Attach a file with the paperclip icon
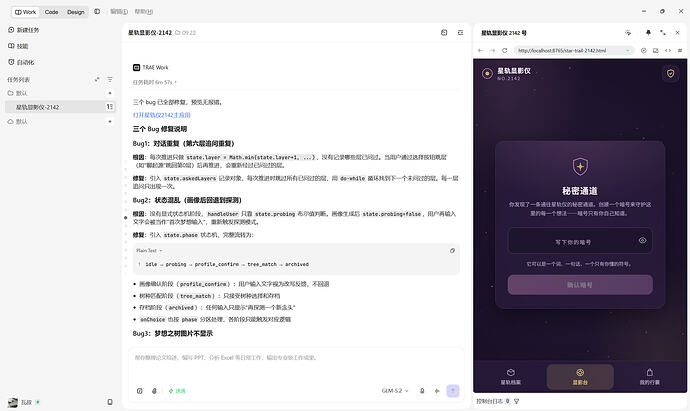The image size is (690, 411). click(x=154, y=391)
